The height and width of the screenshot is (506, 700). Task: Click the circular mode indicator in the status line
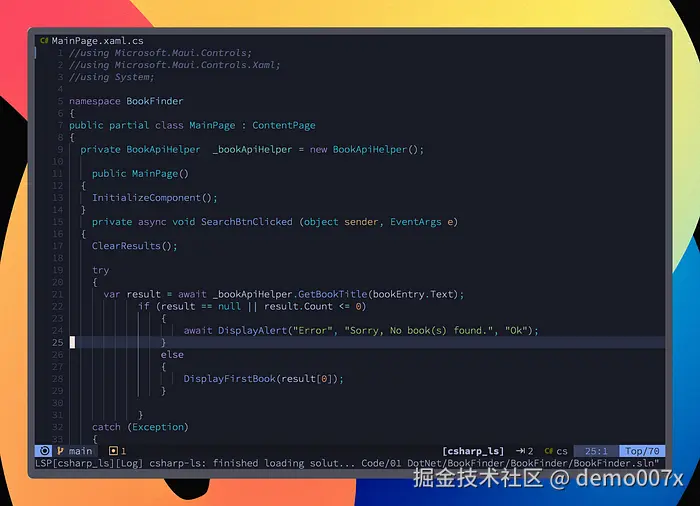tap(44, 451)
